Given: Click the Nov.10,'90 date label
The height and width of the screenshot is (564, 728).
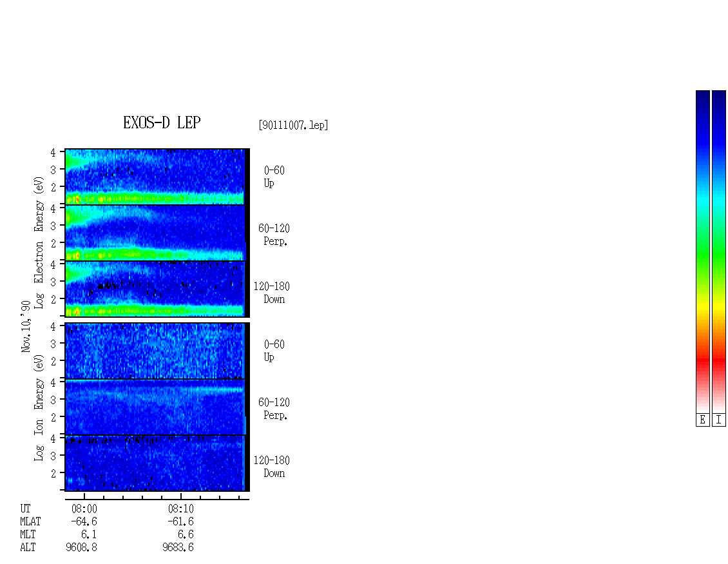Looking at the screenshot, I should click(x=26, y=326).
